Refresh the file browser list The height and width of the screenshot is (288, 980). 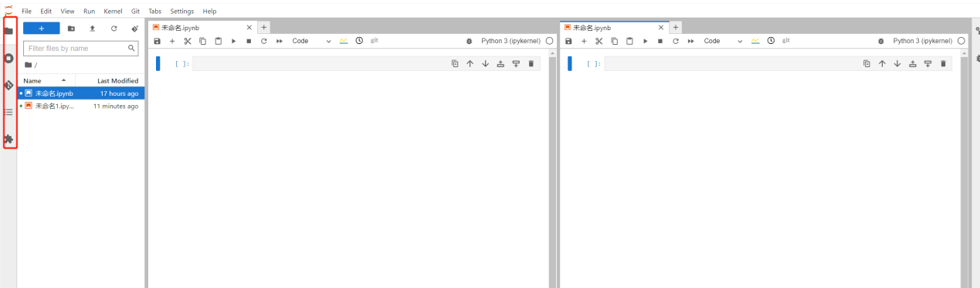[114, 29]
